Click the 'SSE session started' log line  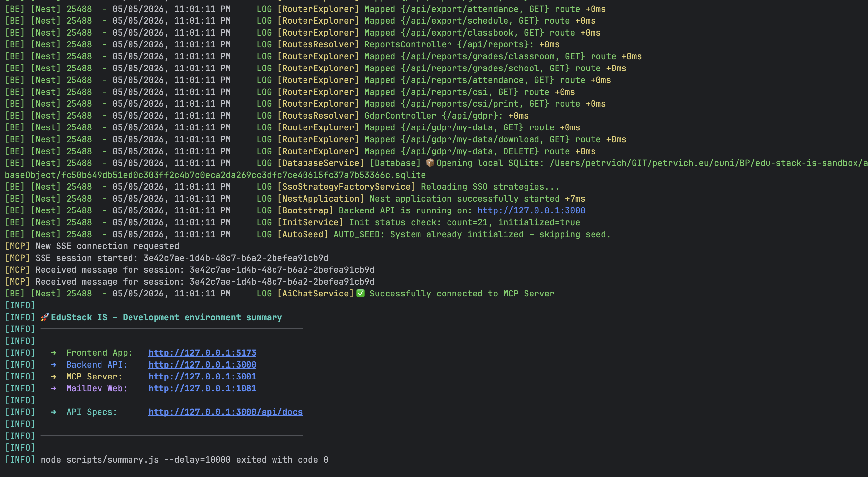182,258
